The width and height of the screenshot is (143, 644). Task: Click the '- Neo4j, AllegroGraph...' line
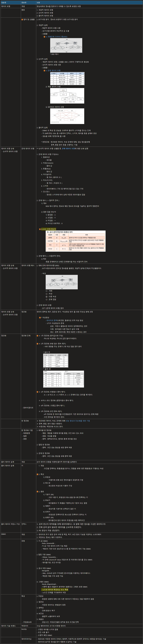tap(49, 584)
